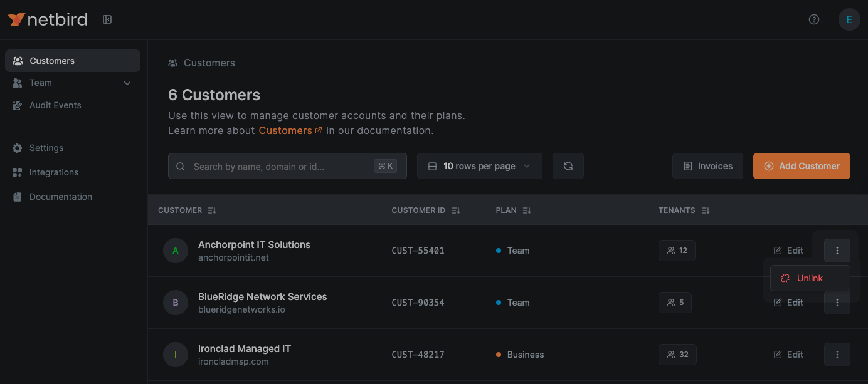This screenshot has width=868, height=384.
Task: Sort by Tenants column
Action: pyautogui.click(x=684, y=210)
